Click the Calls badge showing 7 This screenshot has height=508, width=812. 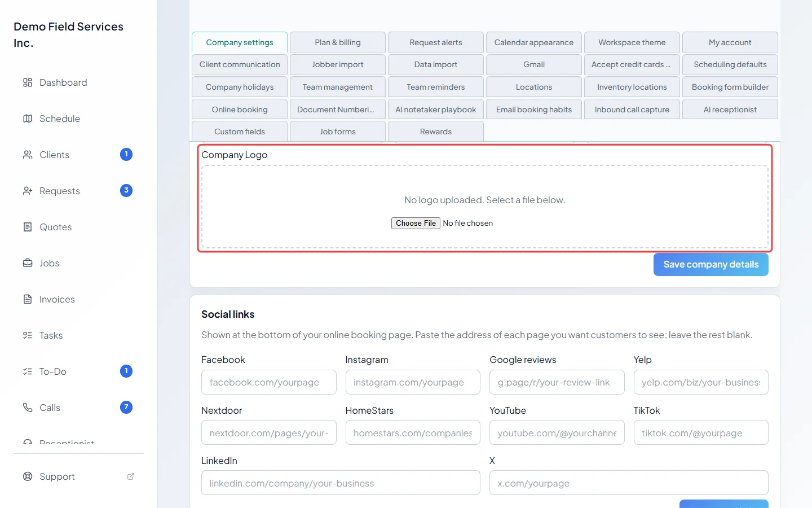pyautogui.click(x=126, y=407)
